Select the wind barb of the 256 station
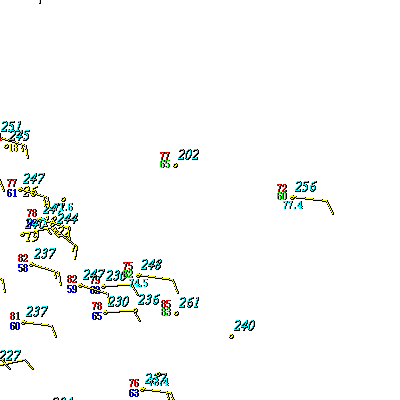400x400 pixels. (313, 205)
